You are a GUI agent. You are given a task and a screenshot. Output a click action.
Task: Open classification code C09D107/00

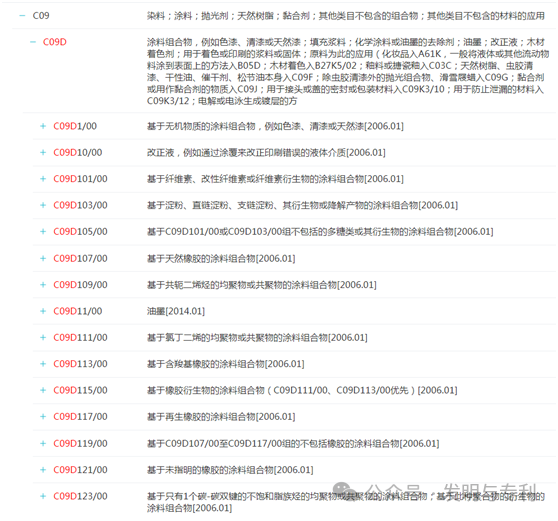coord(80,258)
